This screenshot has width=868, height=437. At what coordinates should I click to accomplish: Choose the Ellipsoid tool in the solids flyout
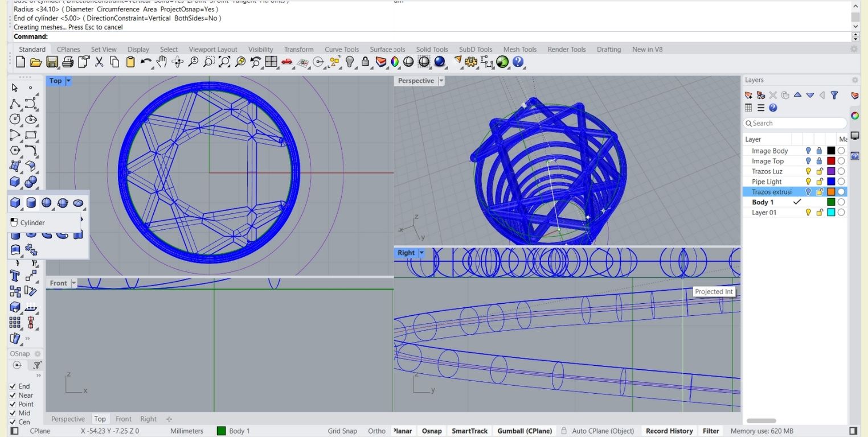pyautogui.click(x=79, y=203)
